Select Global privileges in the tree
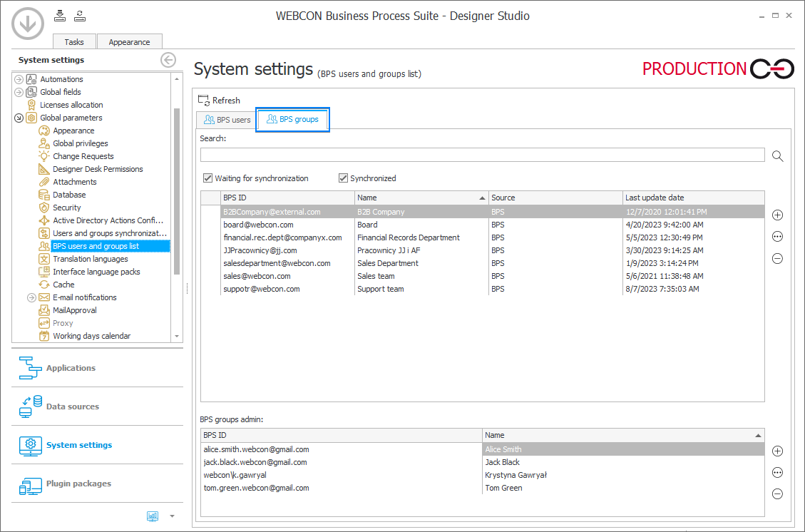 pos(81,143)
